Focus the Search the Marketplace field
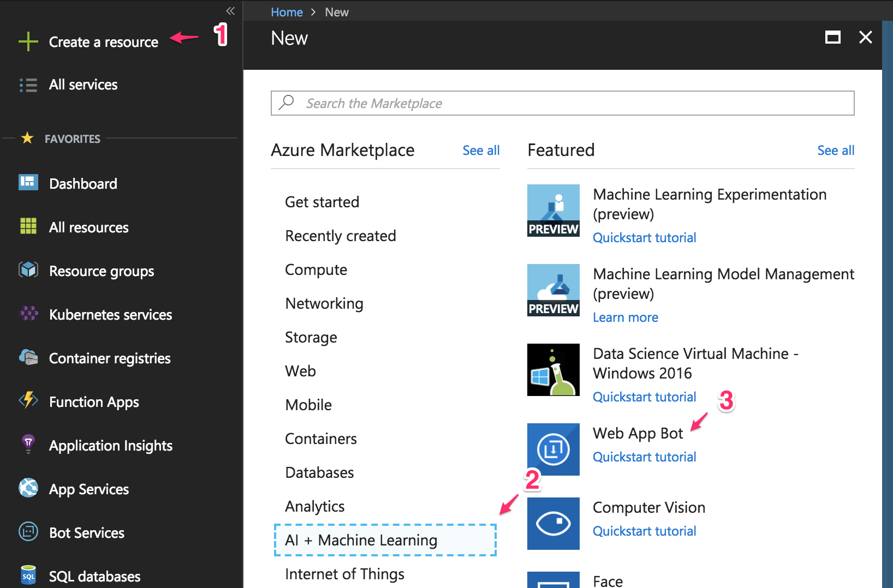 point(563,103)
